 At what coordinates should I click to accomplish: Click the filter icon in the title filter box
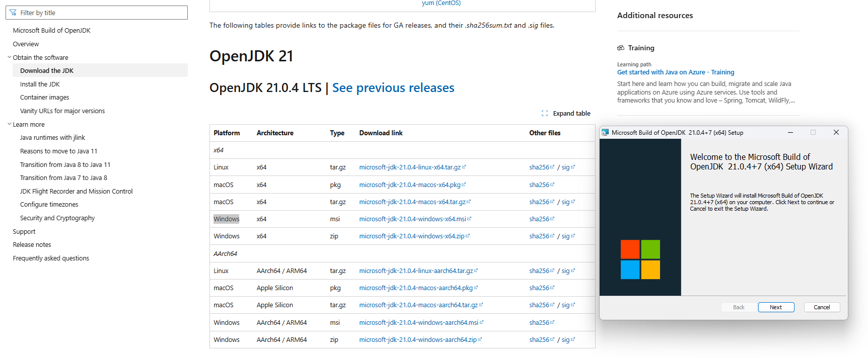pyautogui.click(x=13, y=13)
